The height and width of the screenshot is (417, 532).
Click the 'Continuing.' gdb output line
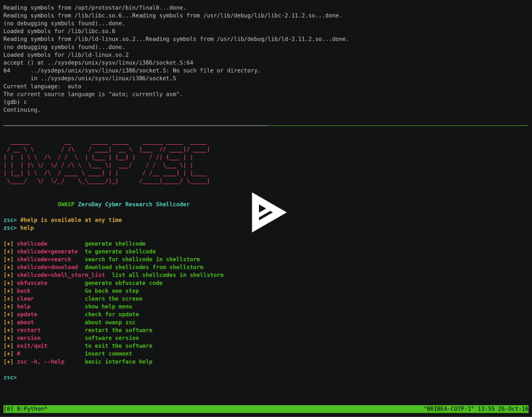[x=22, y=110]
